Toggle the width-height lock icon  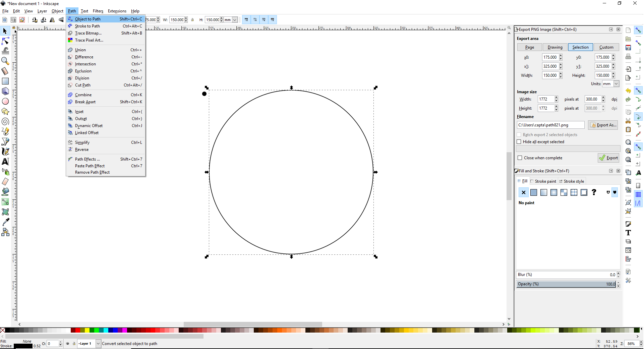[x=192, y=20]
